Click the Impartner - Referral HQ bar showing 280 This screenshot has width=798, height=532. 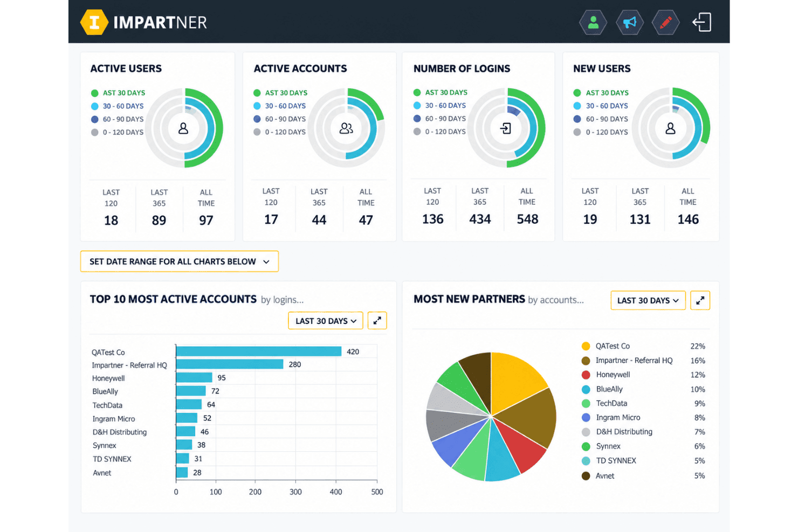230,364
